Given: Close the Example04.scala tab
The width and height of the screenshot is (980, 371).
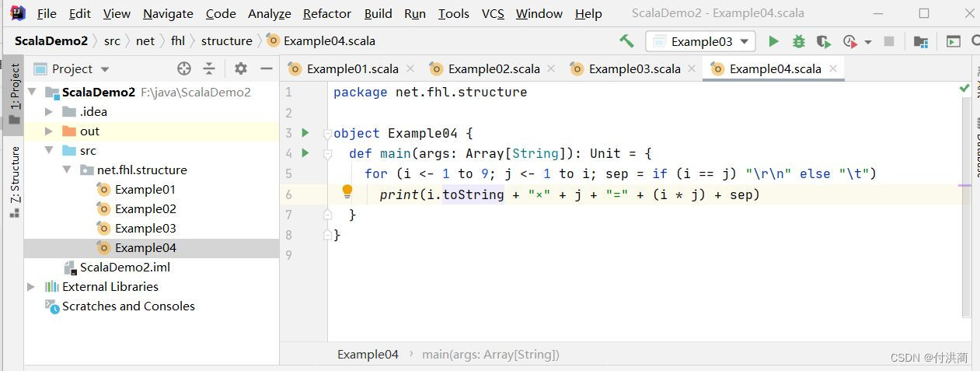Looking at the screenshot, I should click(833, 68).
